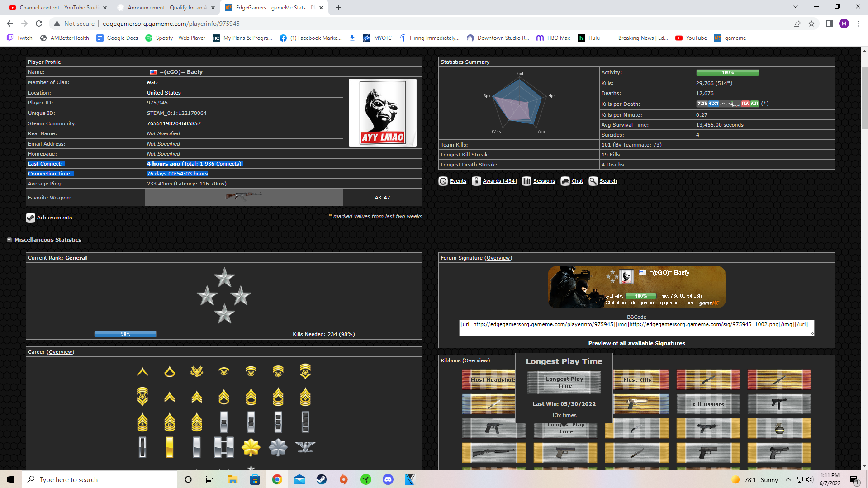Collapse the Miscellaneous Statistics section

(9, 240)
